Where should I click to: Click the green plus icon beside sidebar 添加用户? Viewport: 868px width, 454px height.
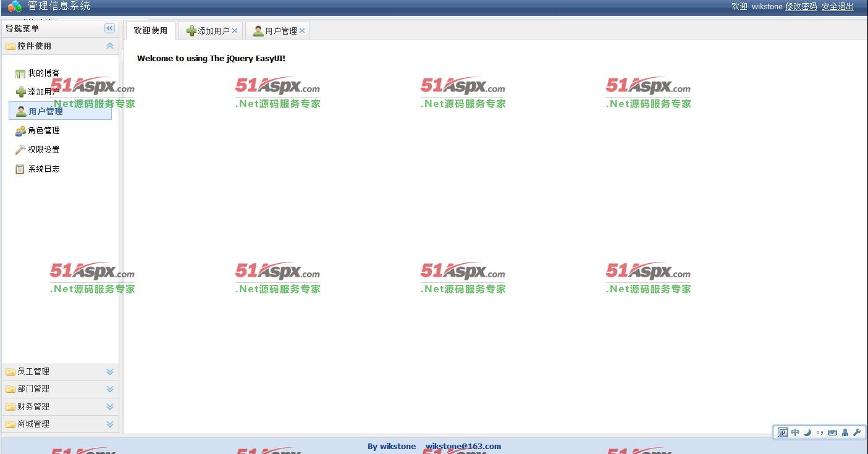tap(20, 92)
